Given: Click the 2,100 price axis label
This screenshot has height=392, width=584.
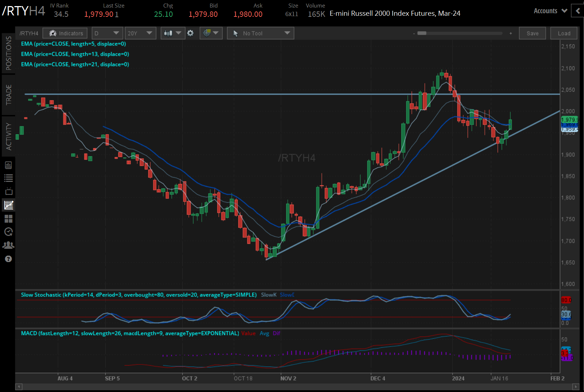Looking at the screenshot, I should [x=568, y=68].
